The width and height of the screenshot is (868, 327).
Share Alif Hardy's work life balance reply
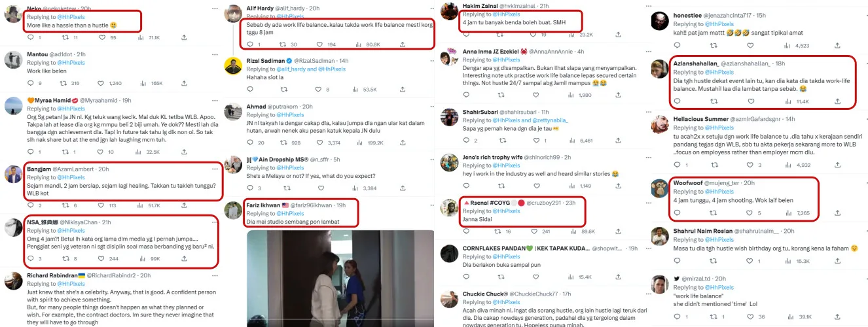(x=402, y=44)
